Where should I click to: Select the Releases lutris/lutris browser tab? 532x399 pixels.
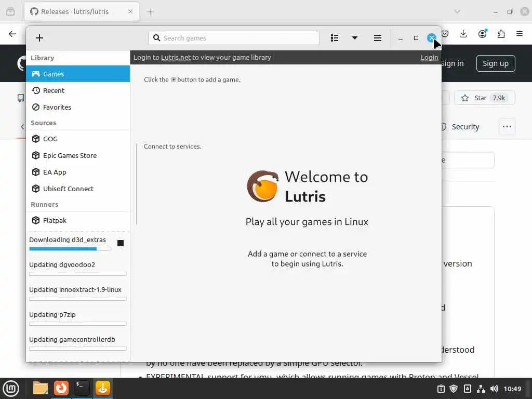point(82,11)
